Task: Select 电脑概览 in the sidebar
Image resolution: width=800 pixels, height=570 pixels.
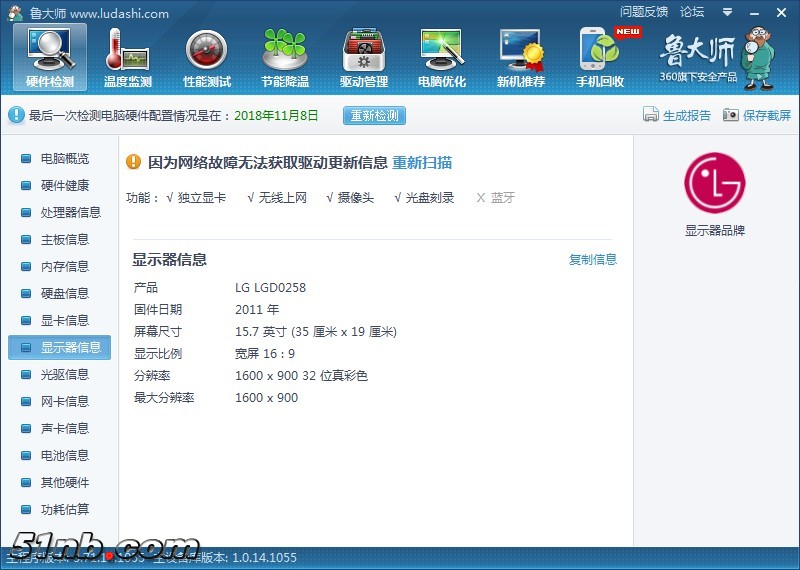Action: (64, 159)
